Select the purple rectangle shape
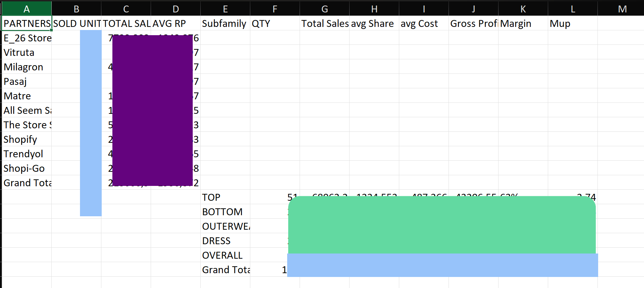 pyautogui.click(x=152, y=110)
